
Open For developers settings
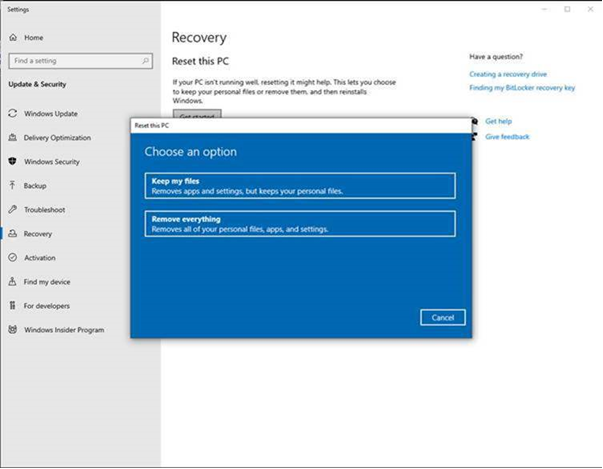click(x=47, y=306)
